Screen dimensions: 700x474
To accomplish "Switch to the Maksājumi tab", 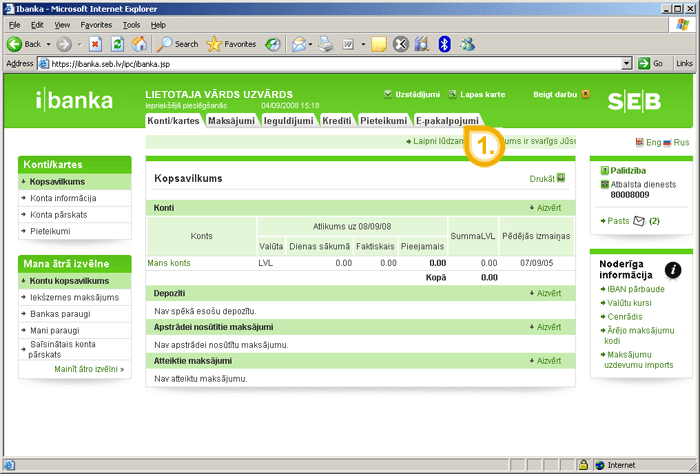I will click(231, 121).
